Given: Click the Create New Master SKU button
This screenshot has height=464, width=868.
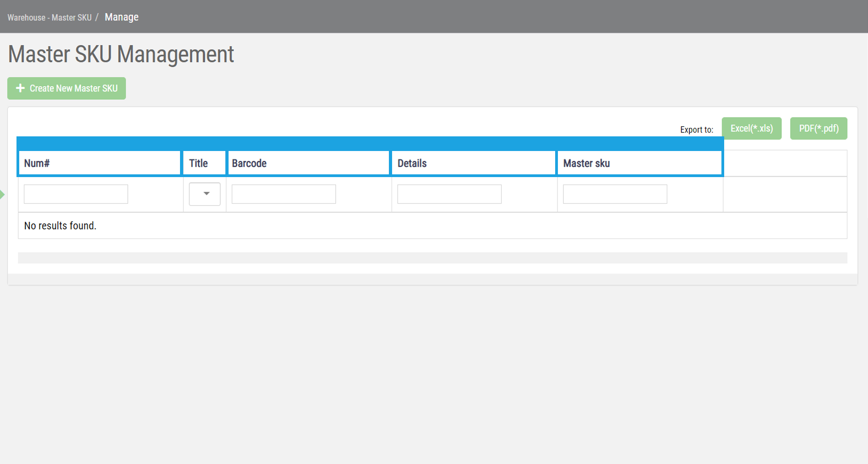Looking at the screenshot, I should [x=66, y=88].
